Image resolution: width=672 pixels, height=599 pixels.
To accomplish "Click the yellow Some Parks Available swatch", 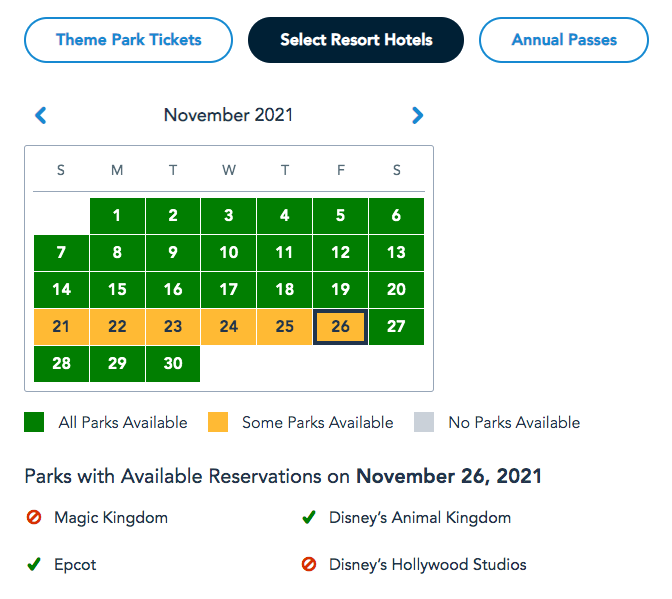I will point(218,422).
